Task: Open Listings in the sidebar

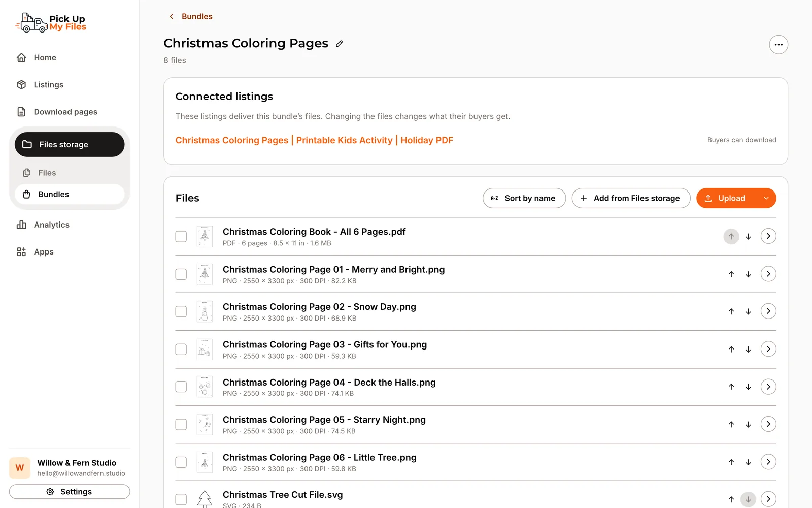Action: pyautogui.click(x=48, y=85)
